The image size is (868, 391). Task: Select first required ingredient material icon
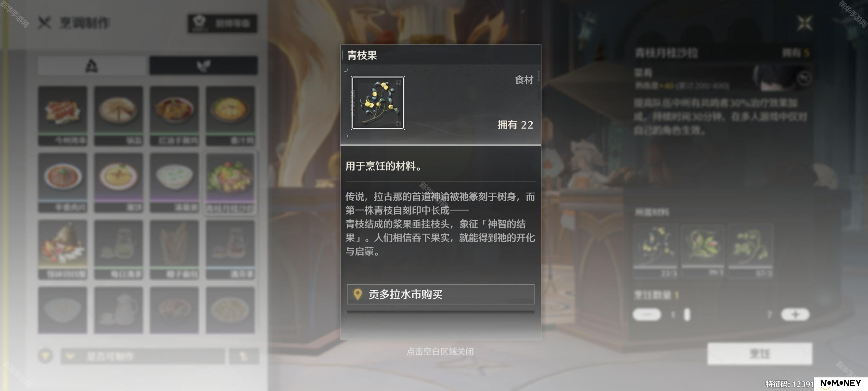pos(655,250)
